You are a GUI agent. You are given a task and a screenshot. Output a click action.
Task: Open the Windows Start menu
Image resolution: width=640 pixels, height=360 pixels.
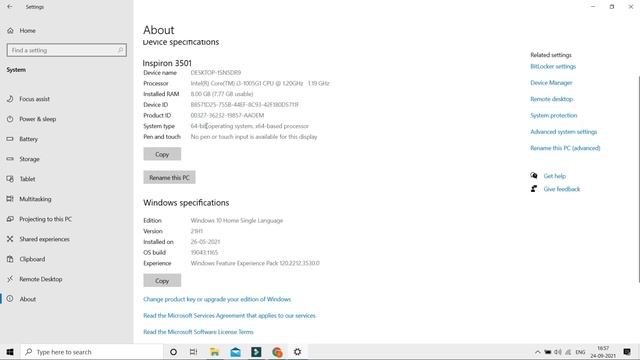[10, 352]
